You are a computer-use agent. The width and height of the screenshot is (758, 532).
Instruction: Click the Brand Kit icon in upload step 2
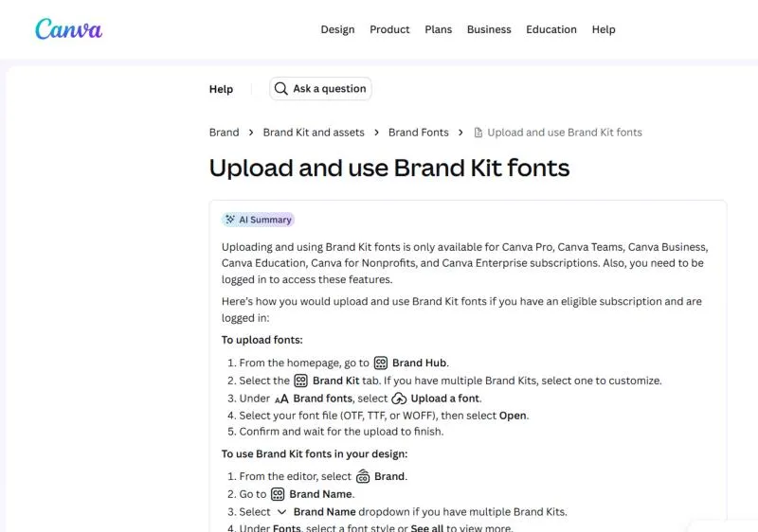(x=300, y=381)
